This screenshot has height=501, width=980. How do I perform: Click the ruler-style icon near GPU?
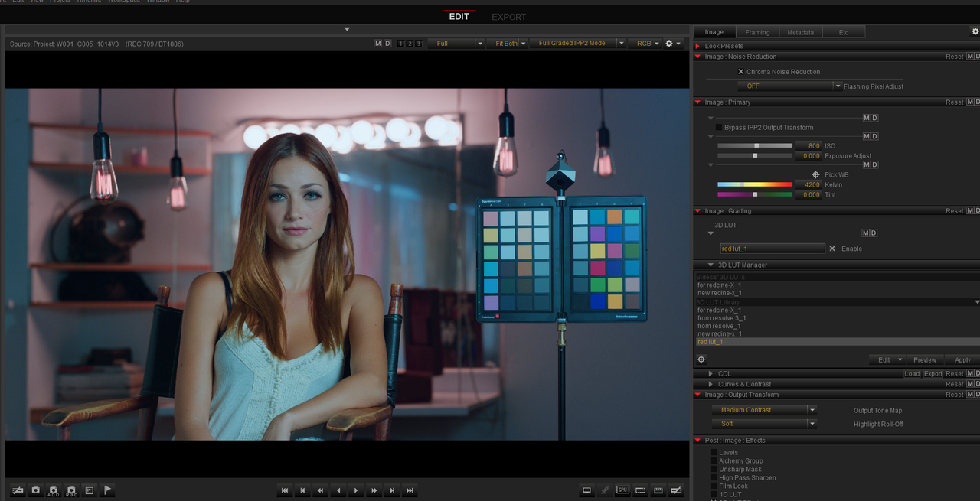[x=658, y=490]
